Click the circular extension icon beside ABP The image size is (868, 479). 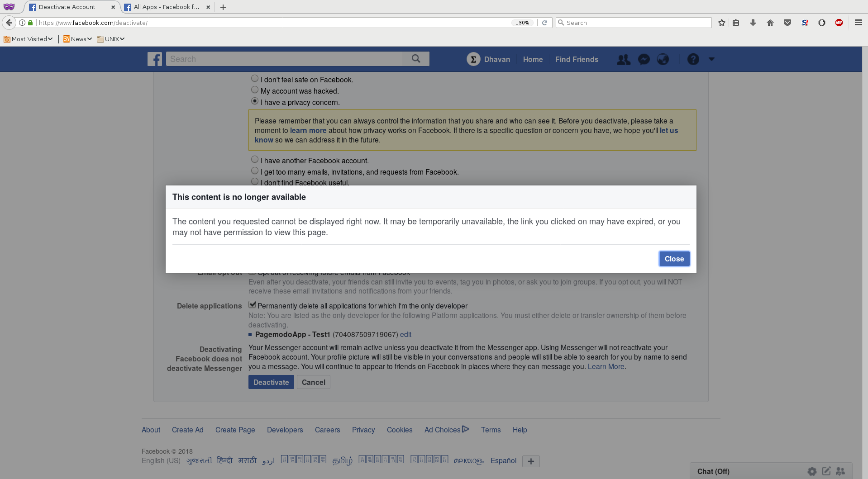click(x=822, y=23)
